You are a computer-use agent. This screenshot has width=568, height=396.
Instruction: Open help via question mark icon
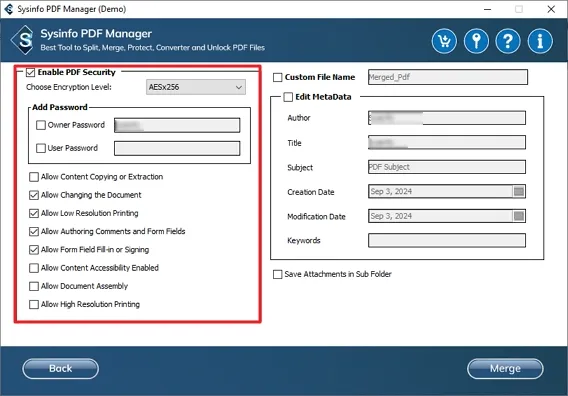click(508, 41)
